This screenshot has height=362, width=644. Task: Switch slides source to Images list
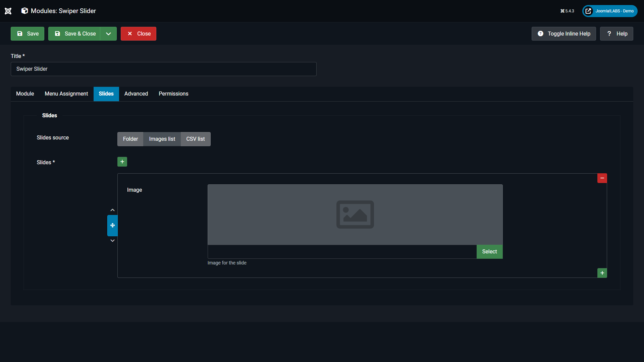pyautogui.click(x=162, y=139)
